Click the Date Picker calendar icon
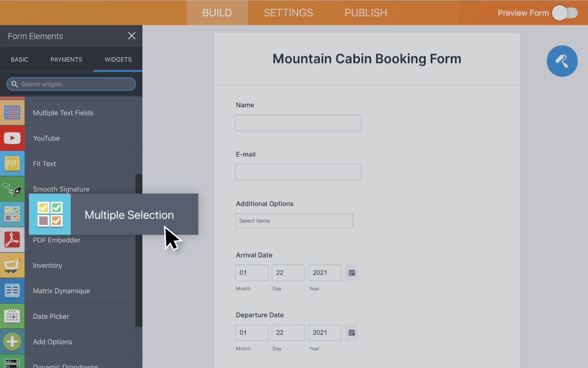Viewport: 588px width, 368px height. pyautogui.click(x=12, y=316)
